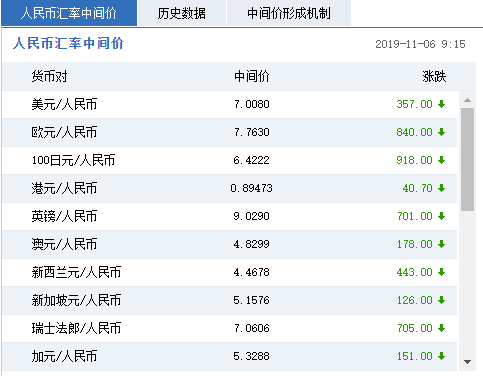Screen dimensions: 483x376
Task: Click the arrow icon in the 加元/人民币 row
Action: 442,356
